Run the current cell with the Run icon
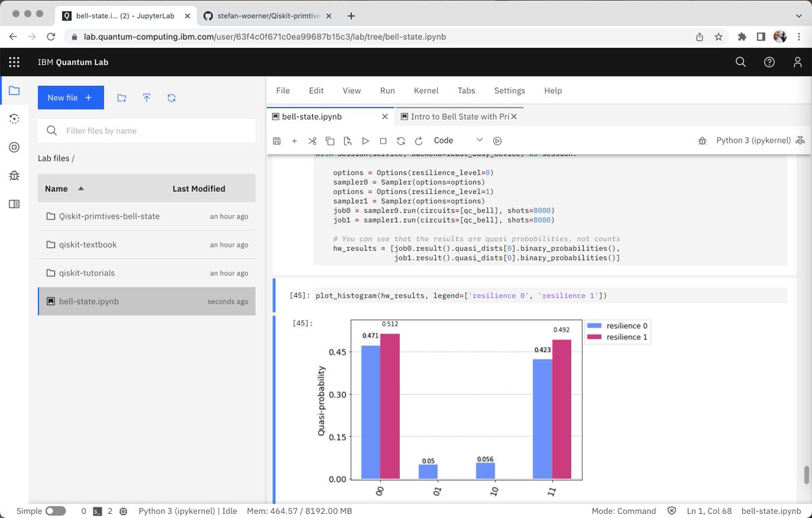 [365, 141]
